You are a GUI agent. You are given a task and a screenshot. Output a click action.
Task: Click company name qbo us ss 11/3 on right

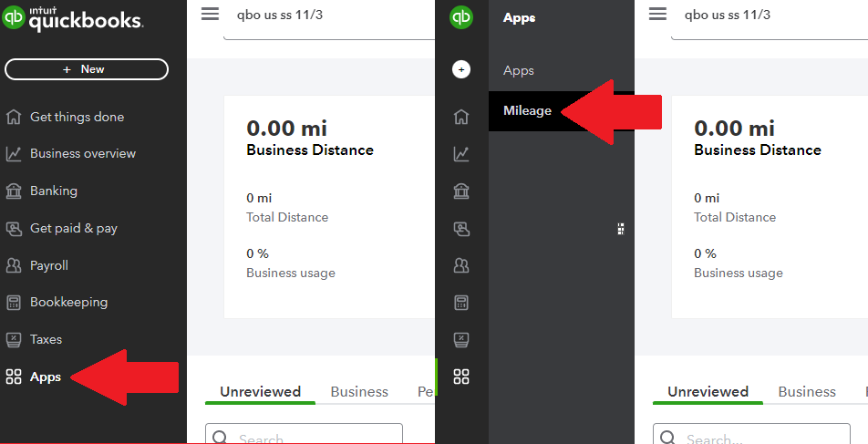(728, 15)
